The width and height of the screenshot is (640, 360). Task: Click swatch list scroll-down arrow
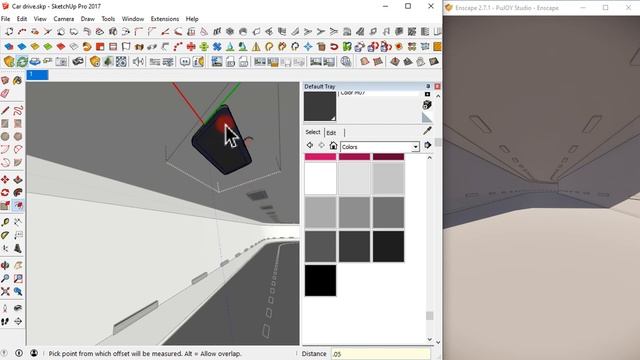[x=429, y=339]
